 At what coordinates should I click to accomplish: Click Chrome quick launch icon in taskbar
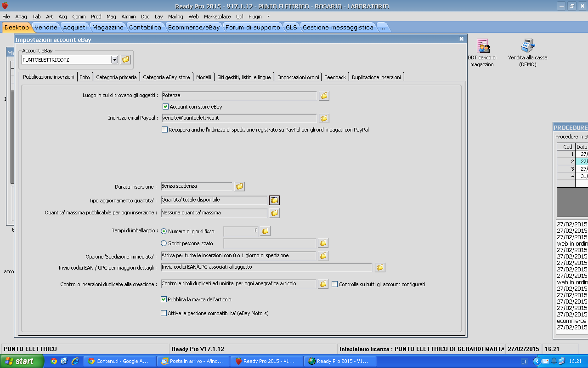point(54,361)
